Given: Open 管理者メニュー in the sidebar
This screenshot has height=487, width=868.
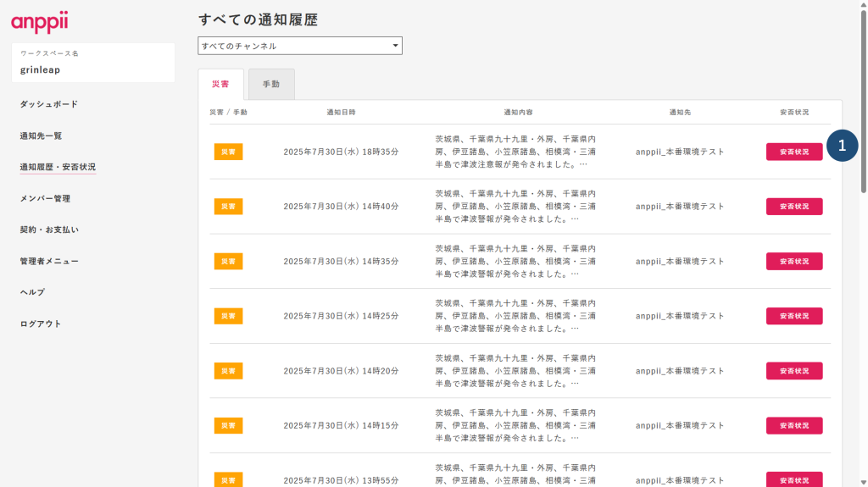Looking at the screenshot, I should (x=49, y=261).
